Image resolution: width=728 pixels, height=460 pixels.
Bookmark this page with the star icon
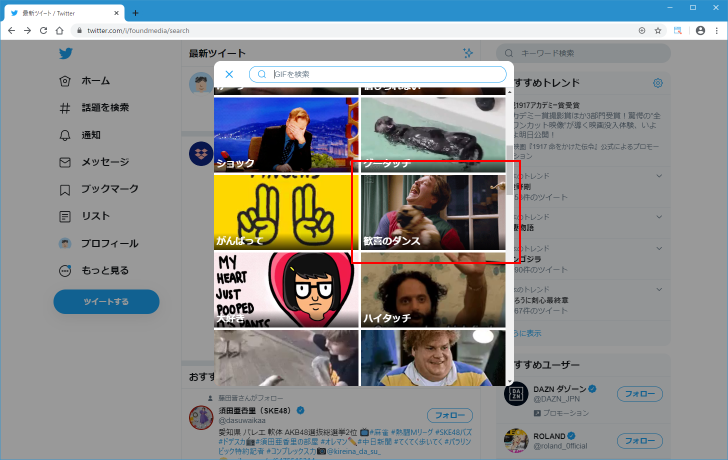point(658,31)
